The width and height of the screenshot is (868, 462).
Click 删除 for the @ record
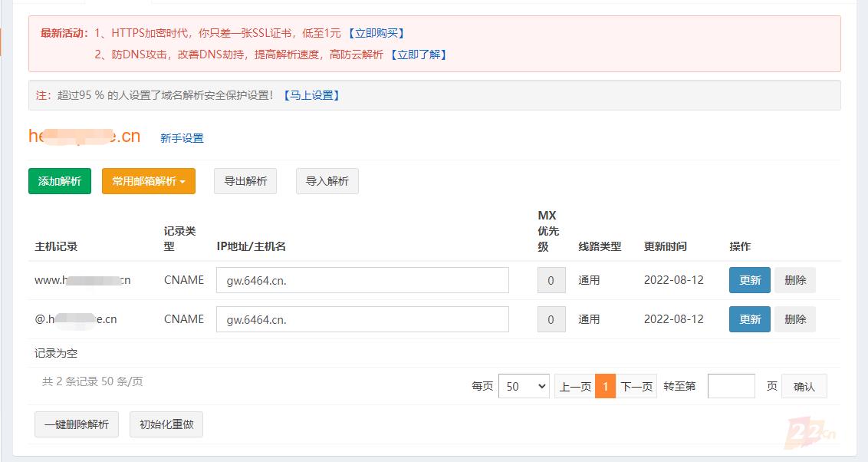(x=795, y=319)
